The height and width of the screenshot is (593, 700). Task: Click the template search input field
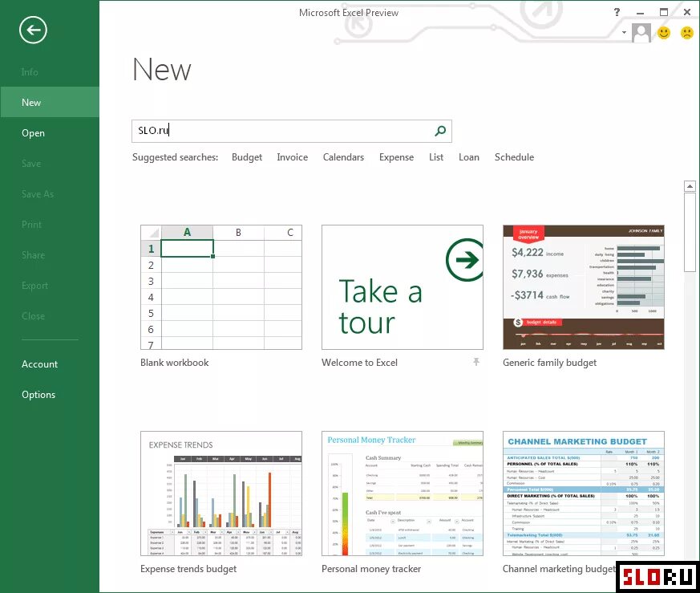pos(292,131)
